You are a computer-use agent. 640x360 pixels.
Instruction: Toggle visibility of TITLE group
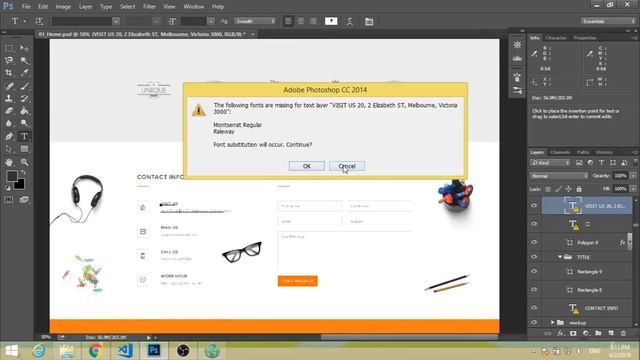click(x=534, y=257)
